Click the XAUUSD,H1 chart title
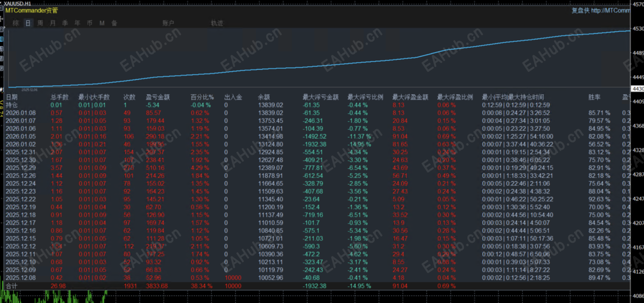The width and height of the screenshot is (644, 303). pyautogui.click(x=17, y=3)
